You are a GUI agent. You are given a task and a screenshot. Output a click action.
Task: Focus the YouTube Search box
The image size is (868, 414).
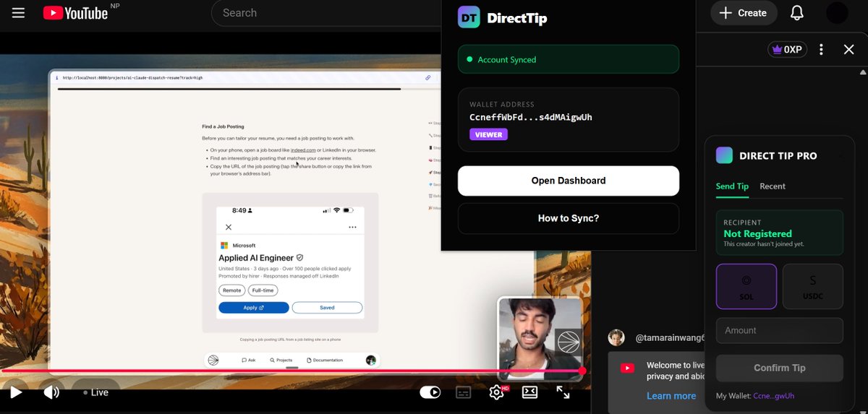[325, 13]
